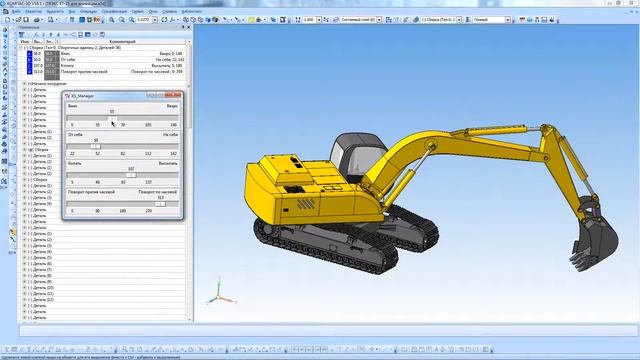Open the Выделить menu
This screenshot has height=360, width=640.
pyautogui.click(x=55, y=11)
